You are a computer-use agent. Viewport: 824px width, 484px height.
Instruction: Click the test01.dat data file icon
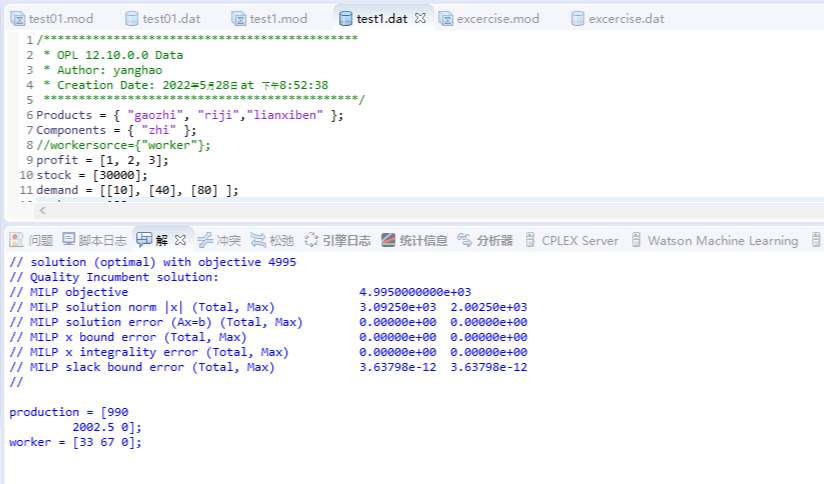[131, 19]
